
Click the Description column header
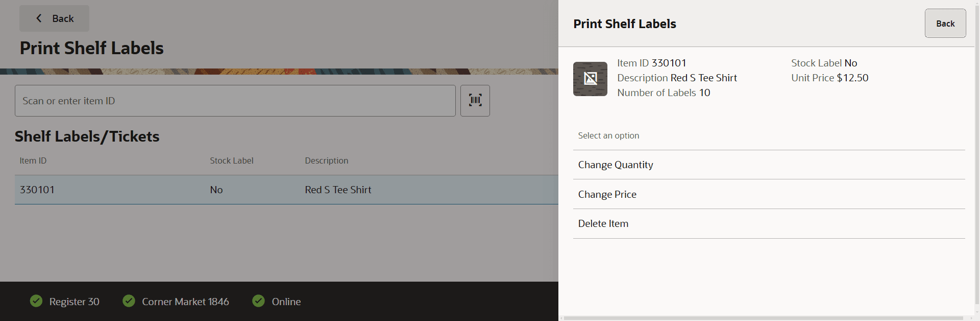point(327,161)
